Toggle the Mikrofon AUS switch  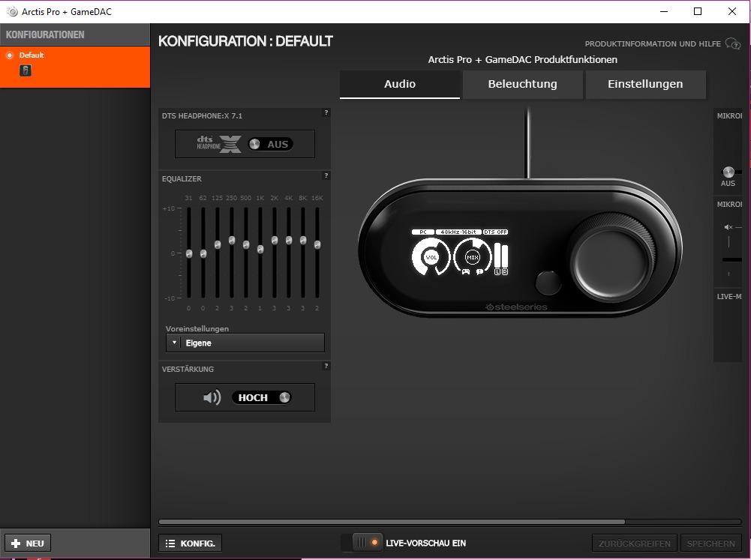pos(728,172)
